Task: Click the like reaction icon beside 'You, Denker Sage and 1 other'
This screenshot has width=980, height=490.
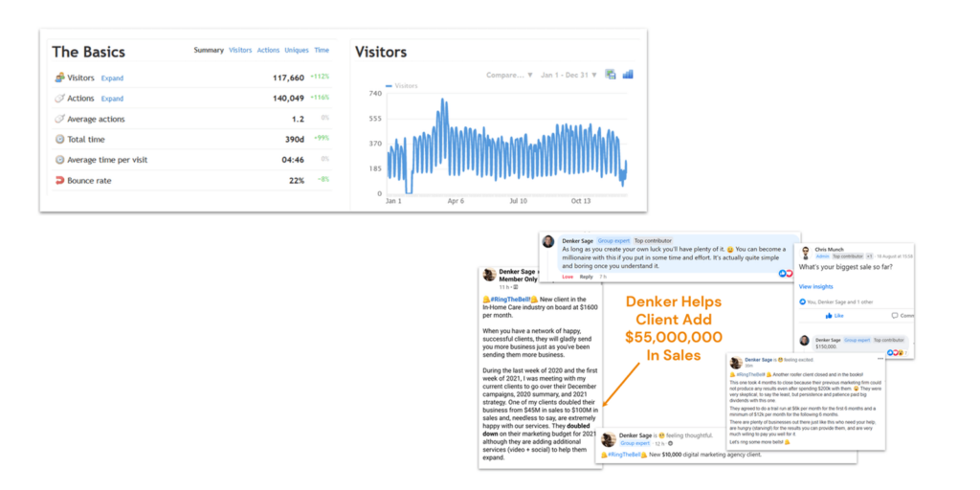Action: click(803, 301)
